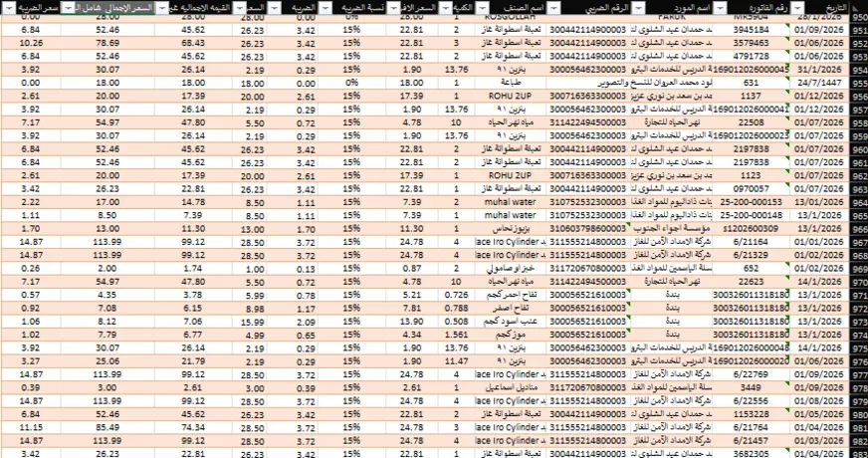This screenshot has width=868, height=458.
Task: Open the اسم المورد column filter dropdown
Action: pos(638,7)
